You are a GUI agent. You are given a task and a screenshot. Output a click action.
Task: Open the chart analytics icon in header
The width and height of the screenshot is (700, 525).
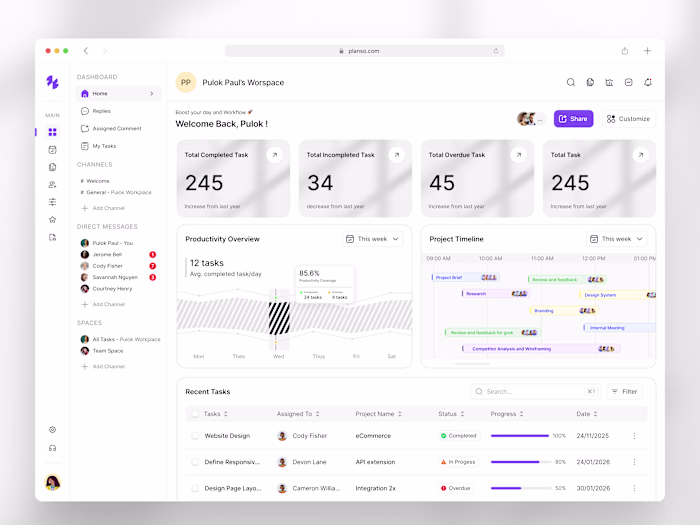click(x=609, y=82)
